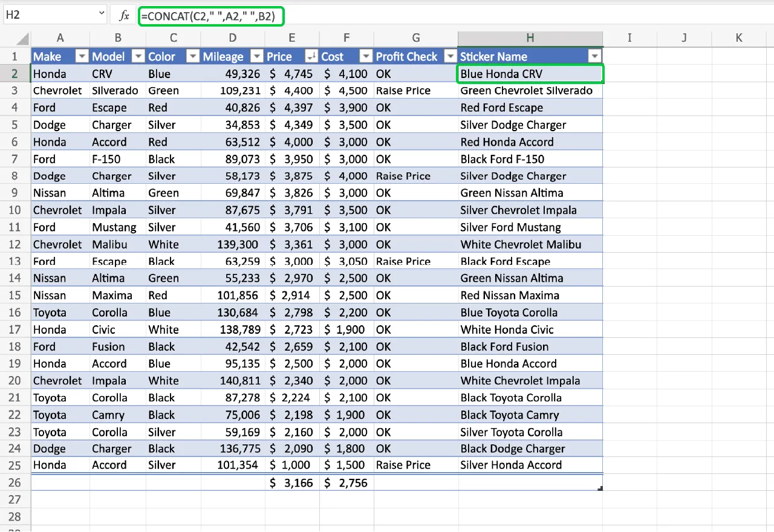This screenshot has height=532, width=774.
Task: Select price cell "$ 4,745"
Action: [x=292, y=74]
